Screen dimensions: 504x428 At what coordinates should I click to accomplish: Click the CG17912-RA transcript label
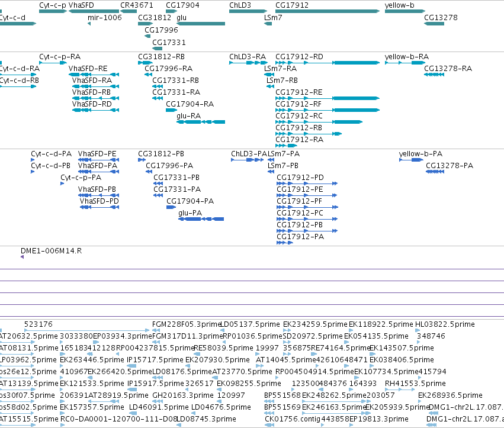point(299,140)
